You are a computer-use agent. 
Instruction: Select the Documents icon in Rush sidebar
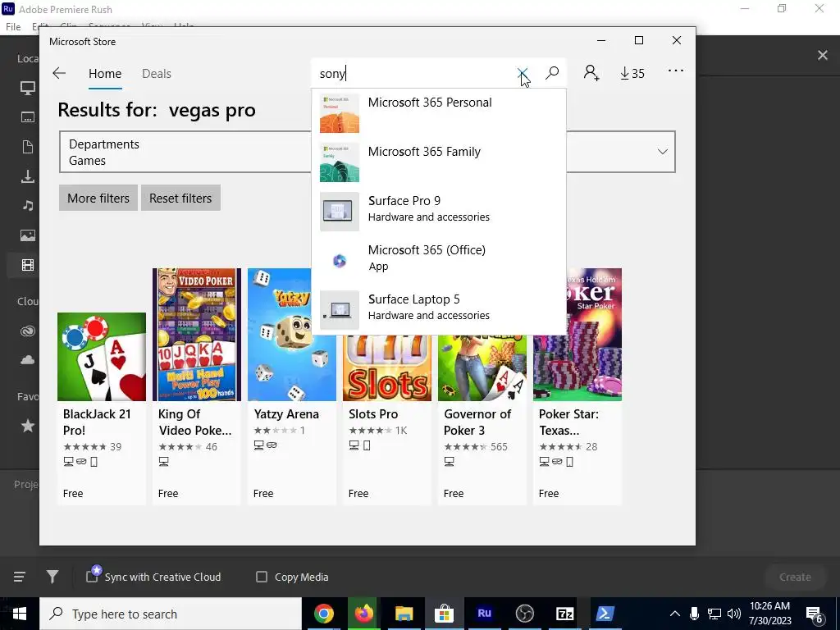(x=27, y=147)
